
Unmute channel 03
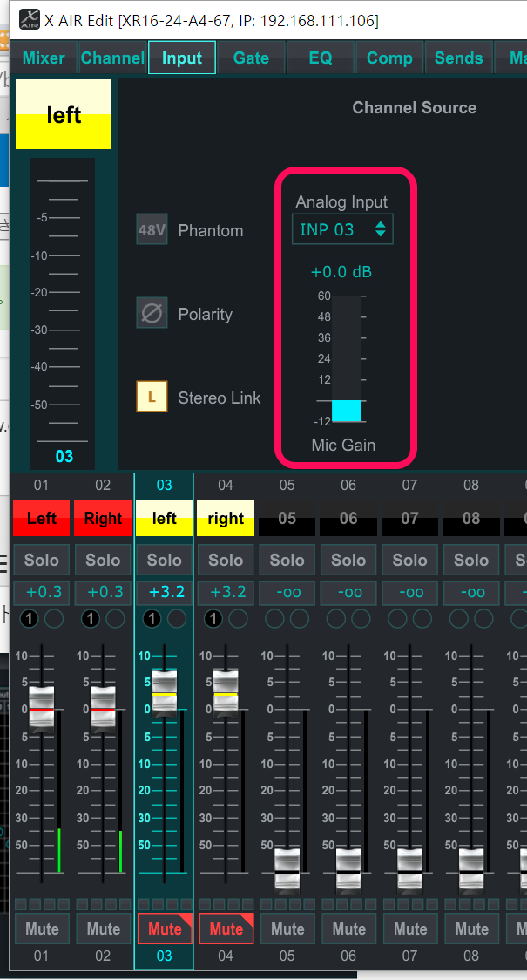[x=165, y=929]
